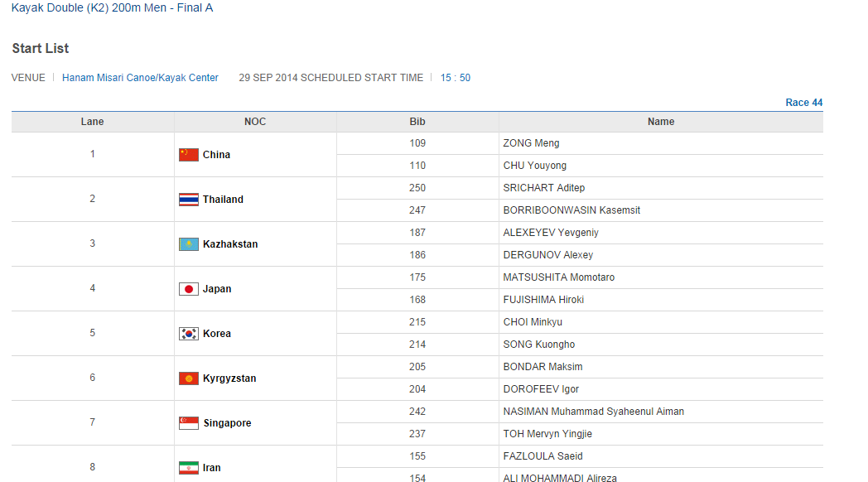
Task: Click the Bib column header
Action: click(x=417, y=122)
